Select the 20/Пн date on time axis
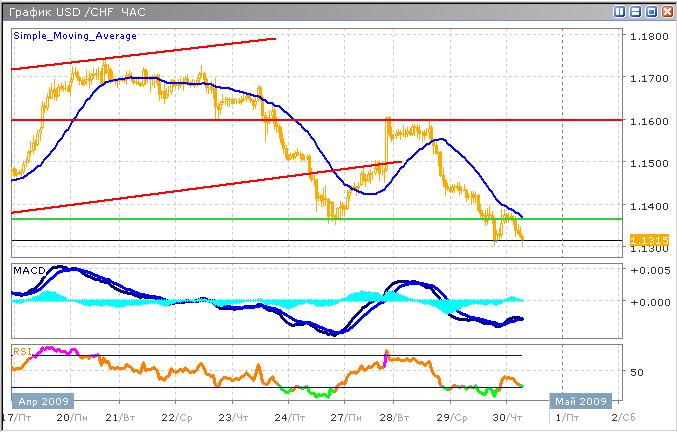 click(68, 417)
